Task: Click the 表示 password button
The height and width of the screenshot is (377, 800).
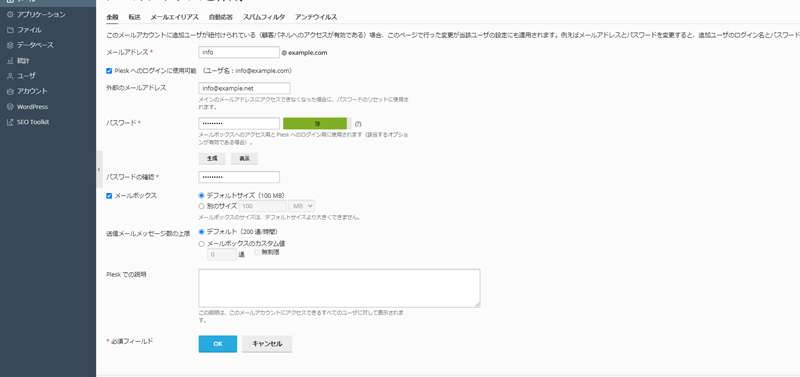Action: click(x=244, y=159)
